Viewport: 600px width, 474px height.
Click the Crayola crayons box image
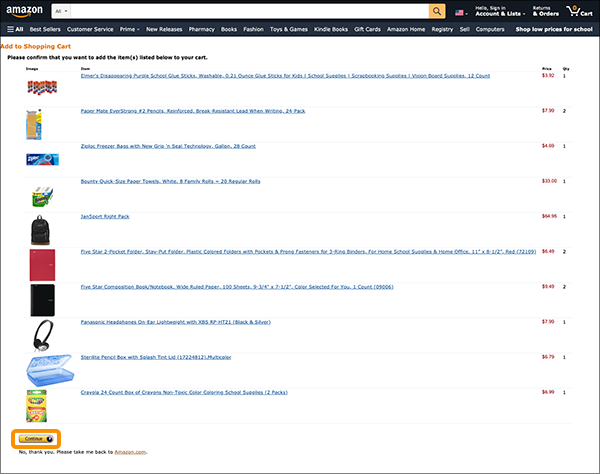point(36,406)
